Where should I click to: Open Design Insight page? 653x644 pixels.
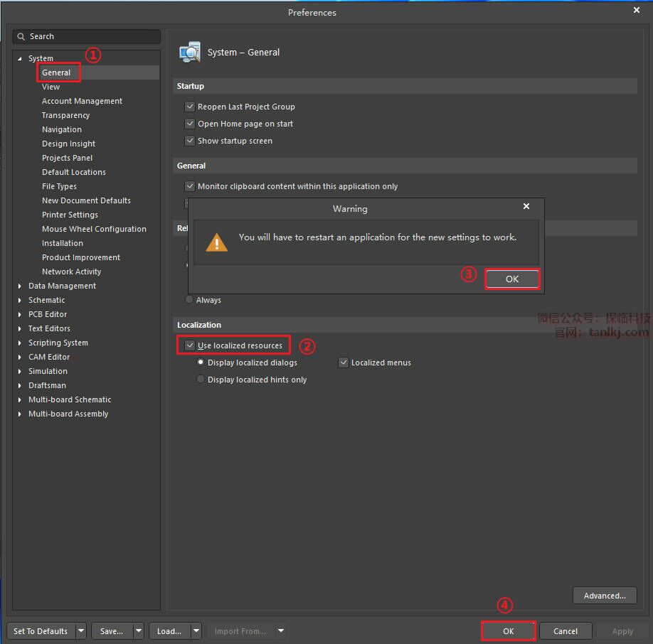click(69, 144)
